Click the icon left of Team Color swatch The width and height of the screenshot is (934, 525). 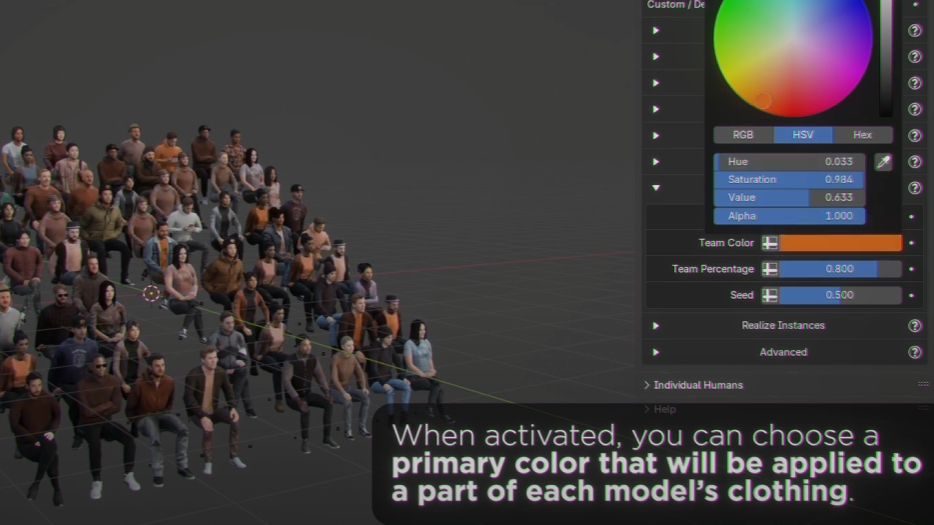coord(769,243)
